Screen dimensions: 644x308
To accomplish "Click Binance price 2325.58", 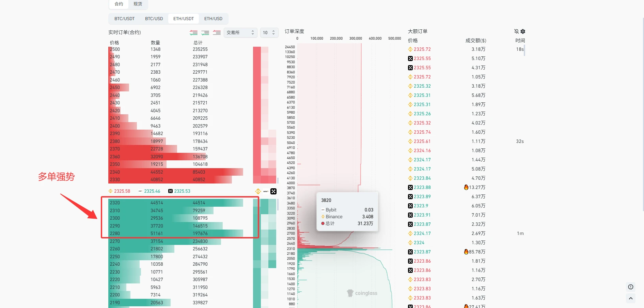I will coord(122,191).
